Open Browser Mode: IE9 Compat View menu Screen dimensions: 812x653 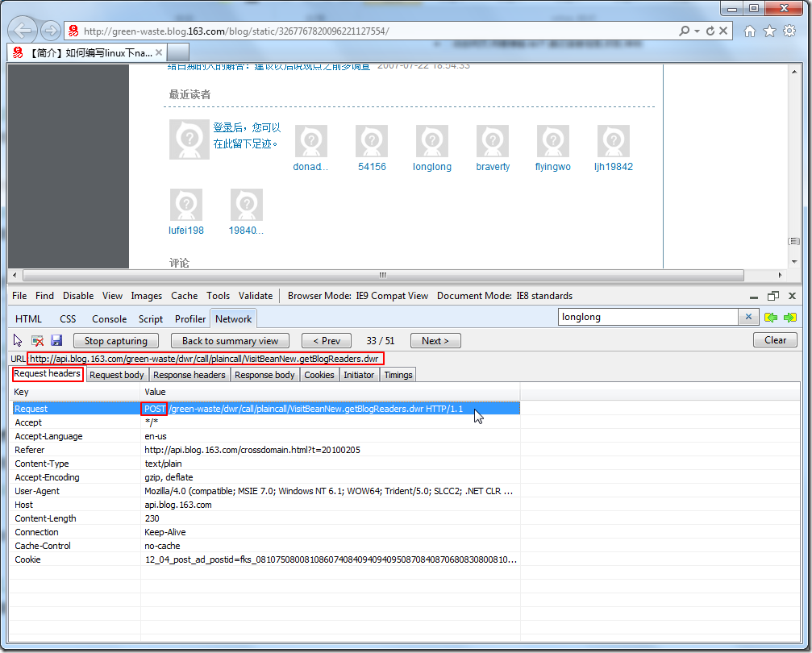[x=358, y=296]
